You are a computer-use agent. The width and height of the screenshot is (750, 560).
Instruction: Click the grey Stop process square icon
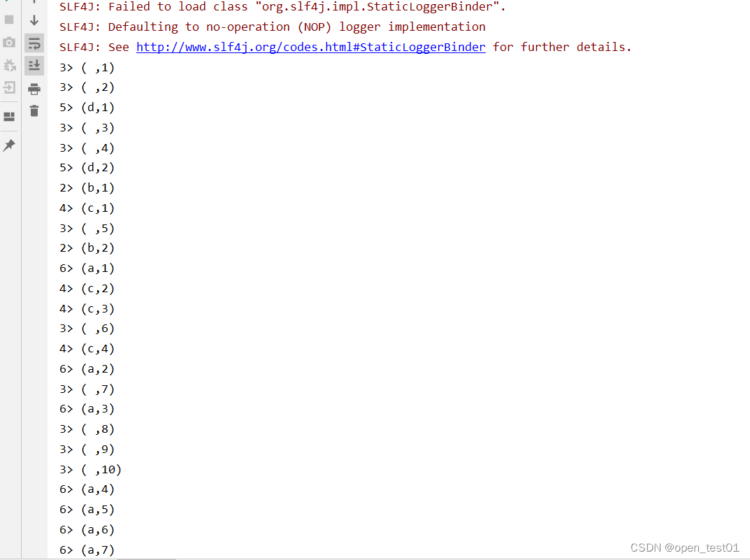point(9,20)
